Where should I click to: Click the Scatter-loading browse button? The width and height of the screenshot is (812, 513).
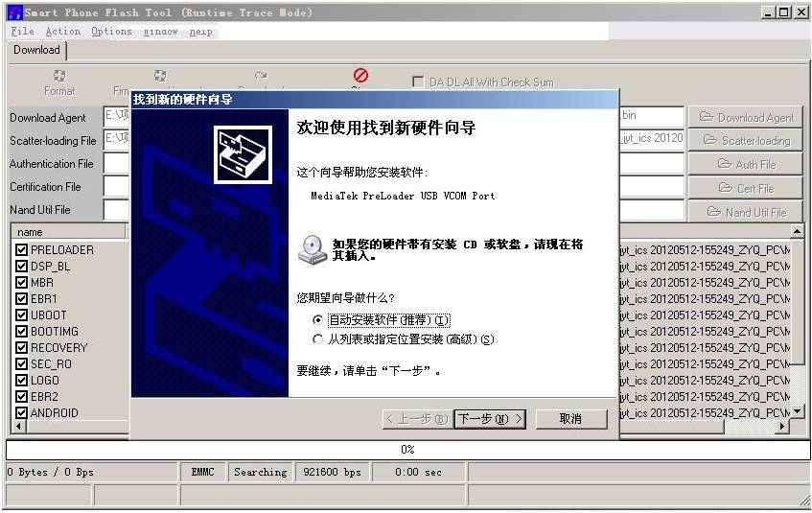(x=745, y=140)
